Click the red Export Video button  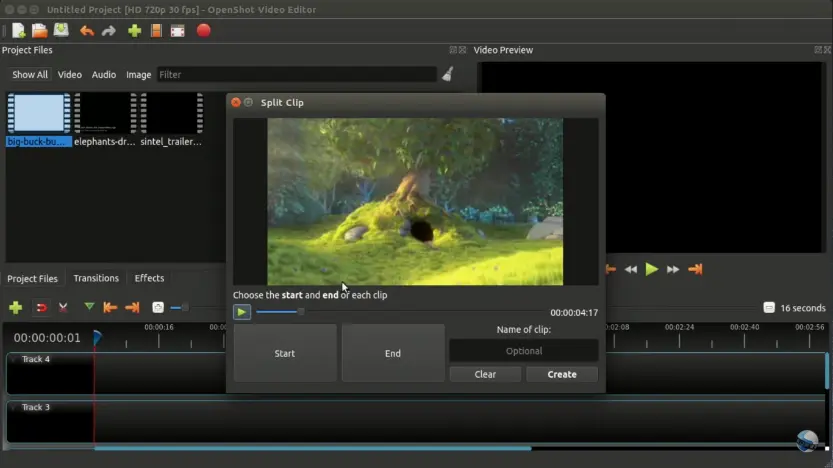pos(203,30)
